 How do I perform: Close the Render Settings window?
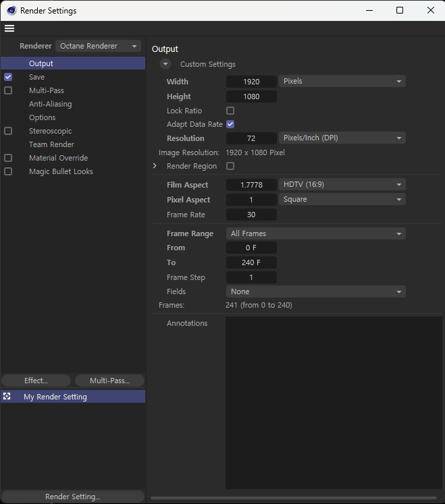point(431,10)
